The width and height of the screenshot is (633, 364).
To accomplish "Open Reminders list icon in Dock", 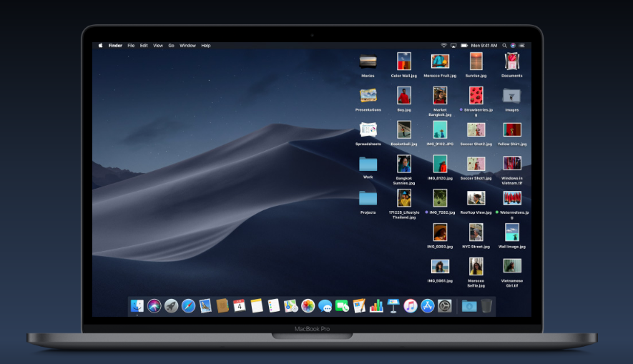I will pos(274,306).
